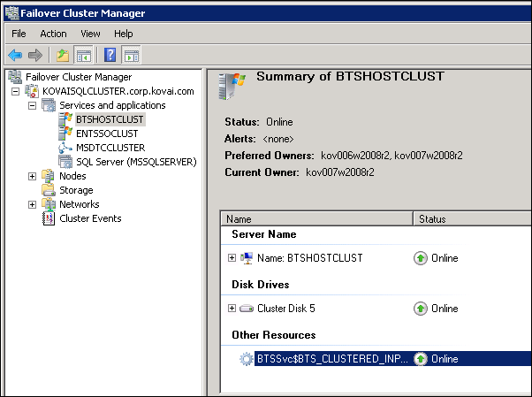The width and height of the screenshot is (532, 397).
Task: Click the Services and applications icon
Action: pos(49,105)
